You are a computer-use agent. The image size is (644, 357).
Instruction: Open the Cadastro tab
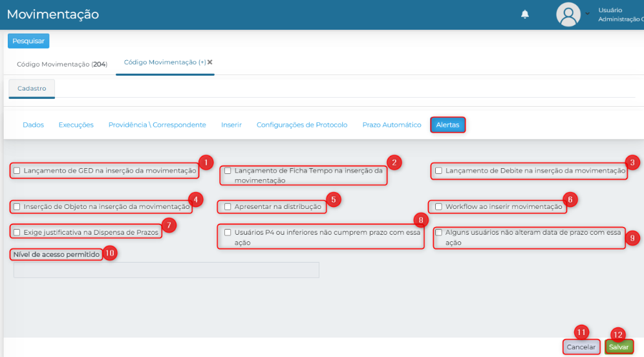[x=32, y=89]
